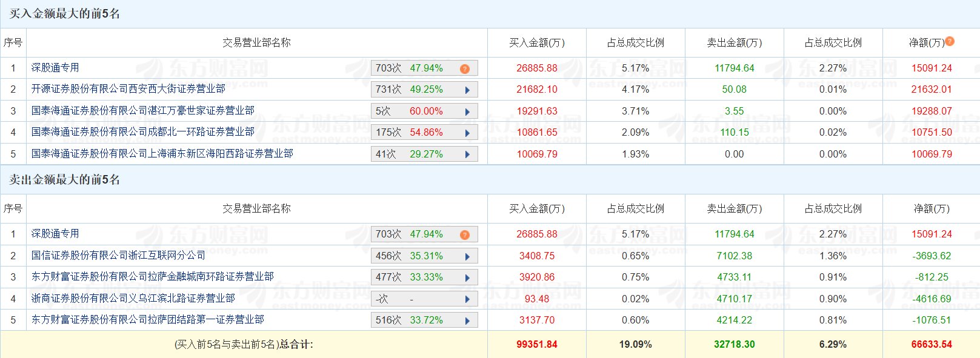Viewport: 980px width, 358px height.
Task: Click the 456次 35.31% stats box
Action: pyautogui.click(x=418, y=256)
